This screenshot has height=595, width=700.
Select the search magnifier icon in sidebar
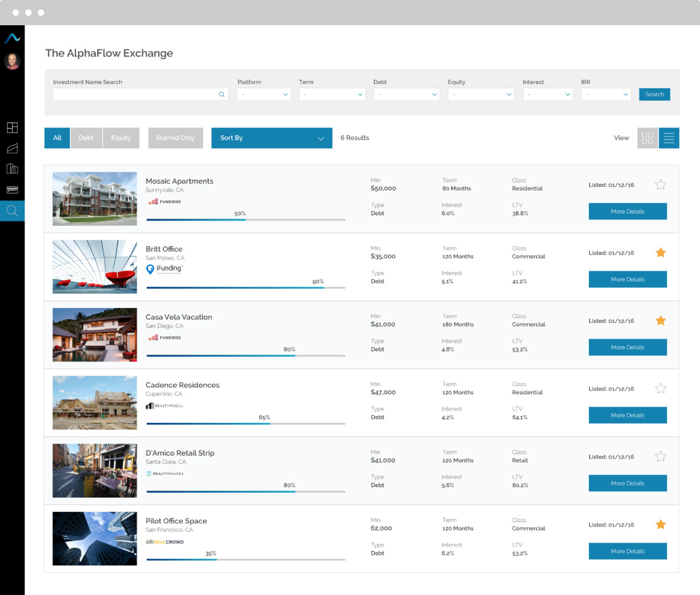(x=12, y=211)
